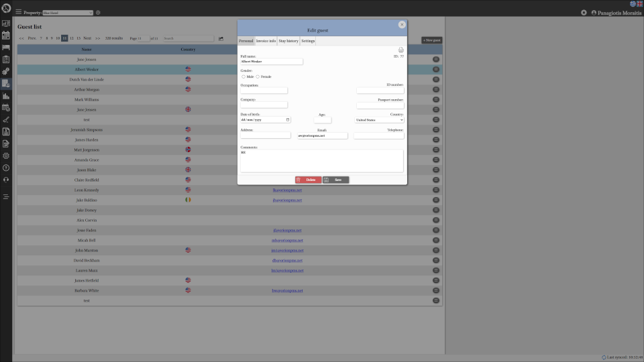
Task: Click the help question mark sidebar icon
Action: (6, 168)
